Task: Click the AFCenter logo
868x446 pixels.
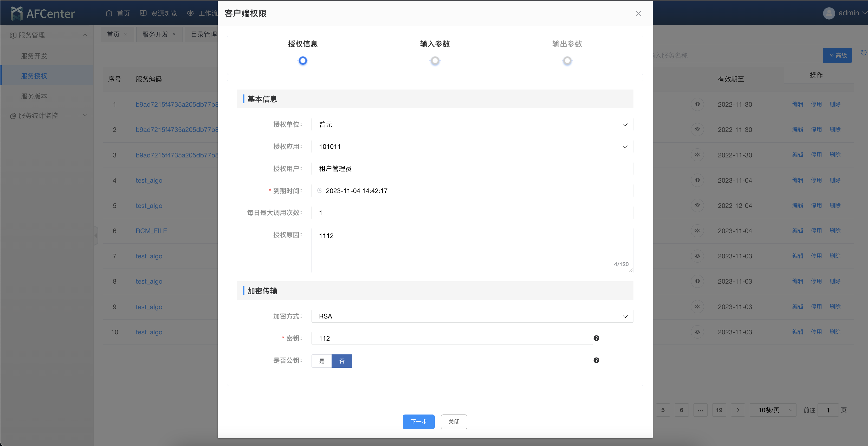Action: coord(42,14)
